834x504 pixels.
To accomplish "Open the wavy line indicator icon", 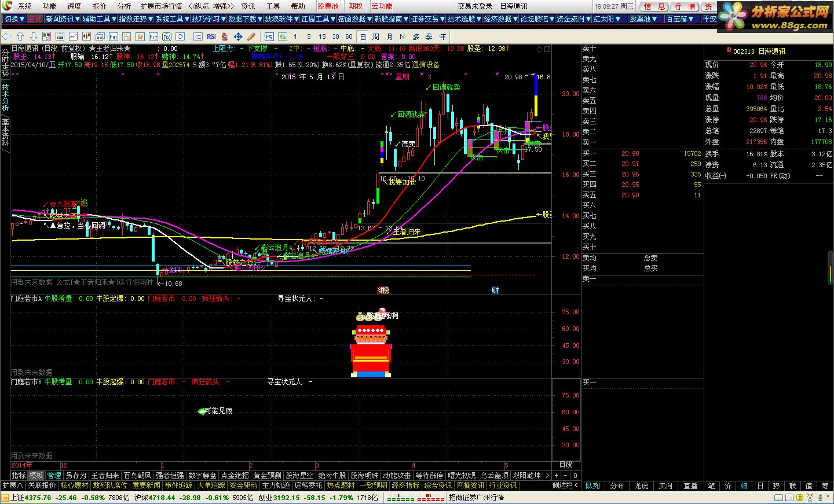I will coord(198,36).
